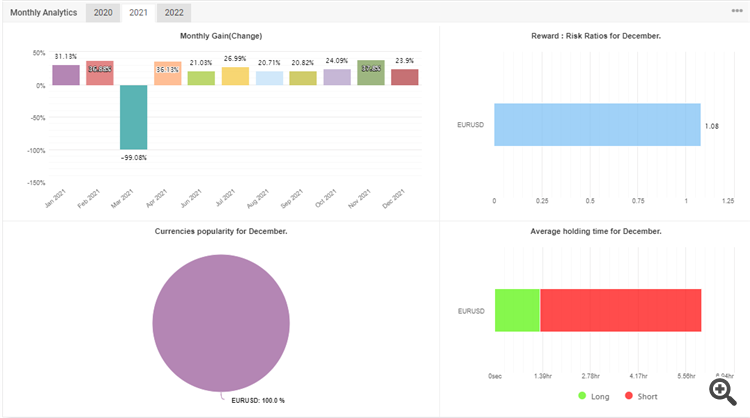Open the 2022 tab
The height and width of the screenshot is (418, 750).
(x=174, y=13)
